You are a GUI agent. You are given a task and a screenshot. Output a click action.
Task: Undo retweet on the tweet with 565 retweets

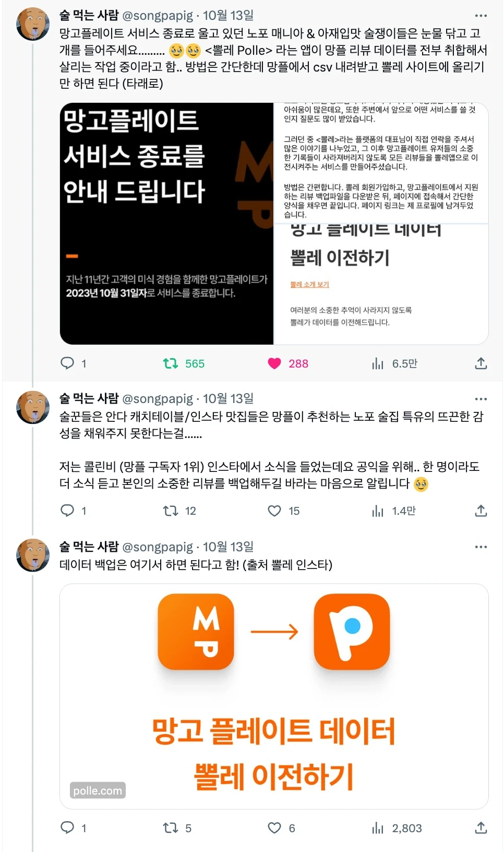point(171,363)
